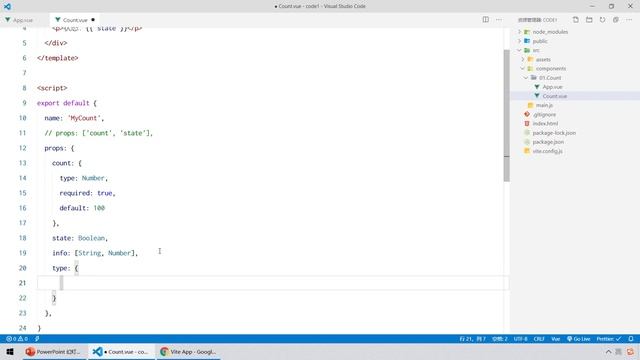Change the UTF-8 file encoding

click(x=520, y=339)
